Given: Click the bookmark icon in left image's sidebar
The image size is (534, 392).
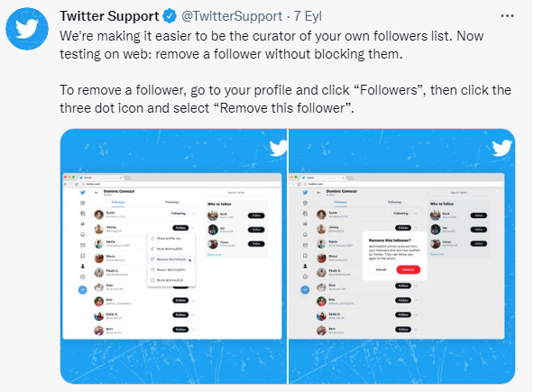Looking at the screenshot, I should pyautogui.click(x=82, y=256).
